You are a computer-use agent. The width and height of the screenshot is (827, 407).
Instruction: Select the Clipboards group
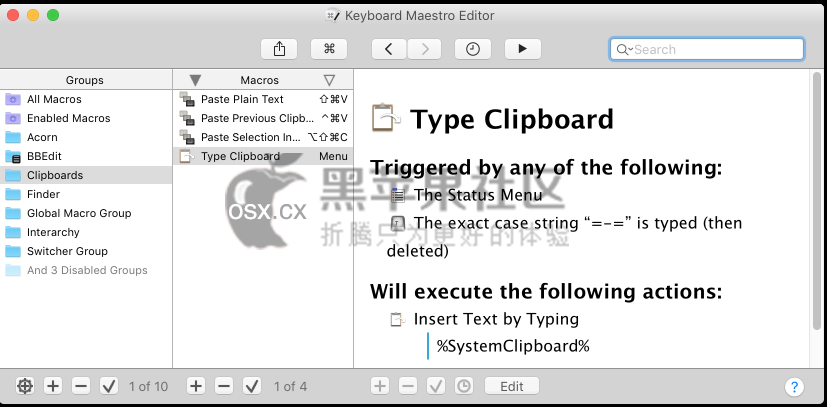[x=86, y=175]
